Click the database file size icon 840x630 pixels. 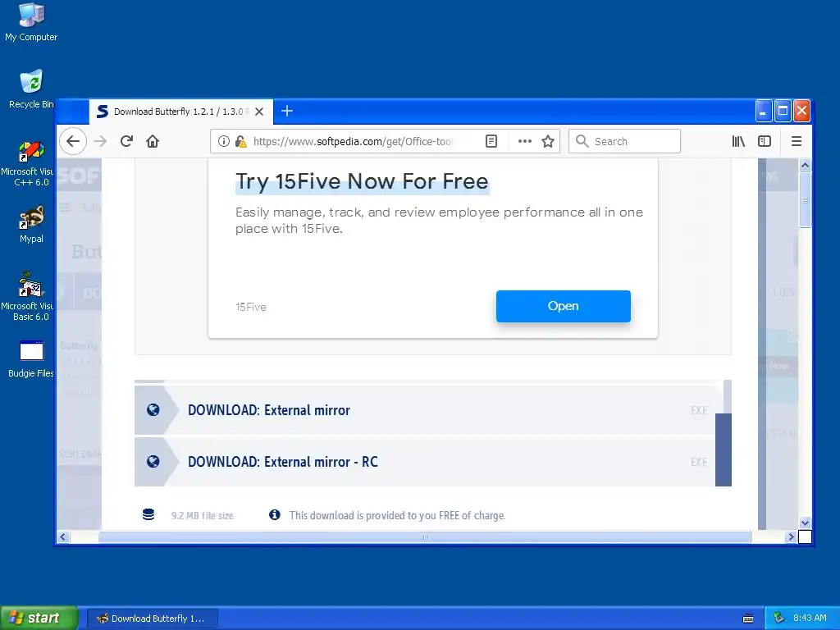click(x=148, y=515)
